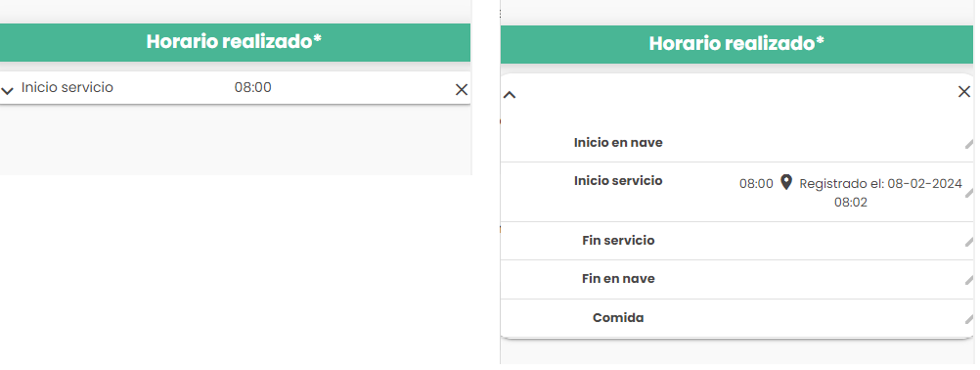Edit Comida with pencil icon
The height and width of the screenshot is (370, 980).
[969, 319]
